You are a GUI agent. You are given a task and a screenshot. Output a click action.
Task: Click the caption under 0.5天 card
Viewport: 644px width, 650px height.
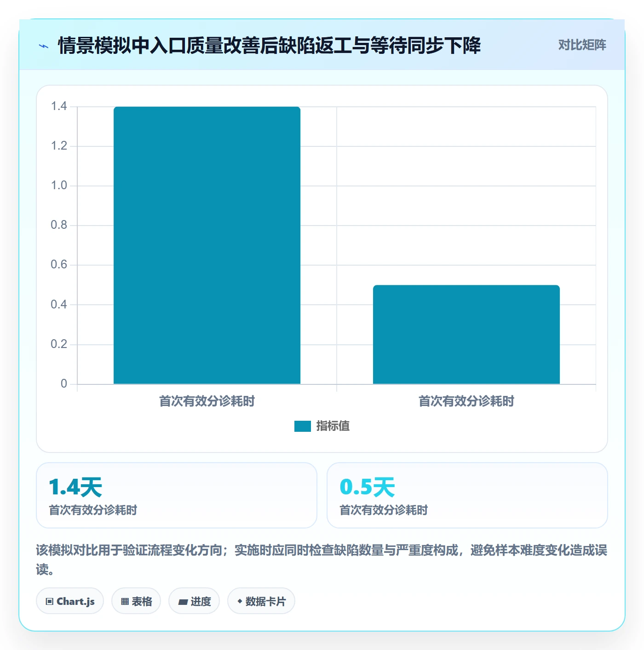pos(384,510)
